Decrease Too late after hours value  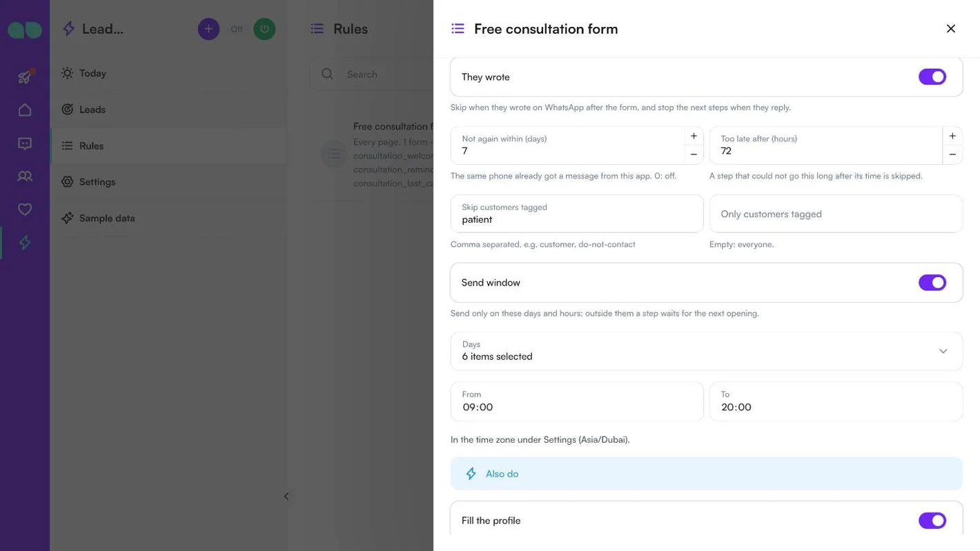click(x=952, y=154)
